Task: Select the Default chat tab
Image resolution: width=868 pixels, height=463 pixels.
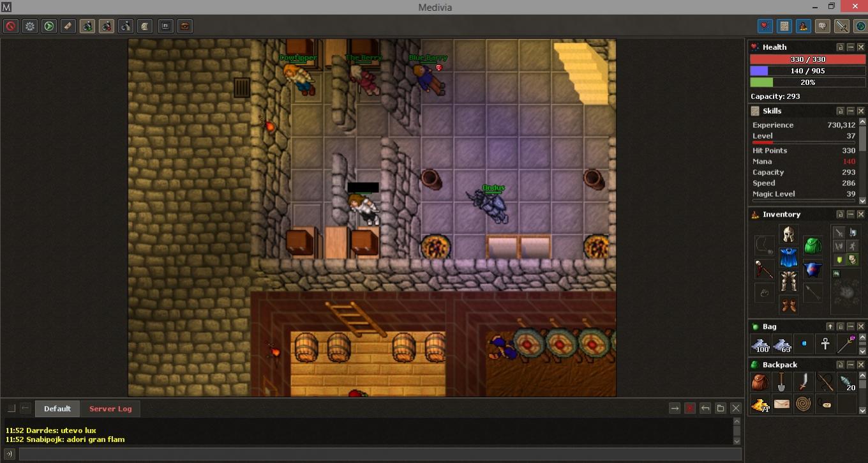Action: click(x=57, y=409)
